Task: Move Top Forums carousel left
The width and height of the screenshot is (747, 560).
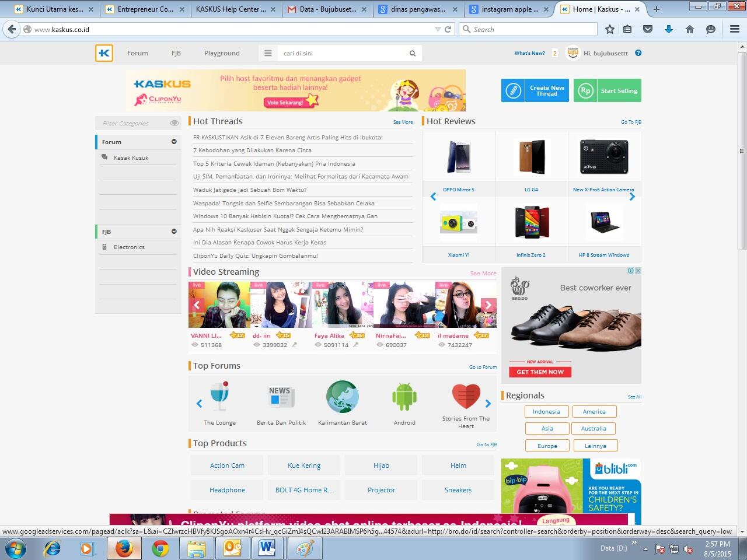Action: (x=199, y=404)
